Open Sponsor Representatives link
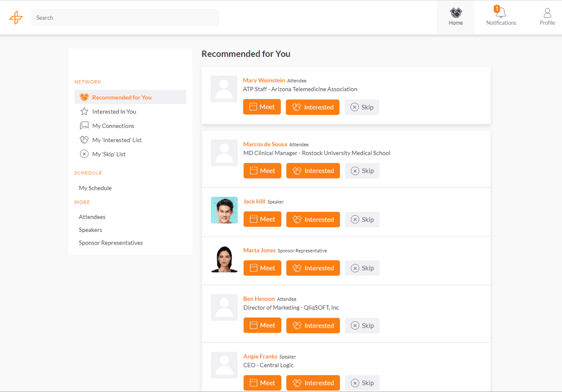Image resolution: width=562 pixels, height=392 pixels. [111, 243]
